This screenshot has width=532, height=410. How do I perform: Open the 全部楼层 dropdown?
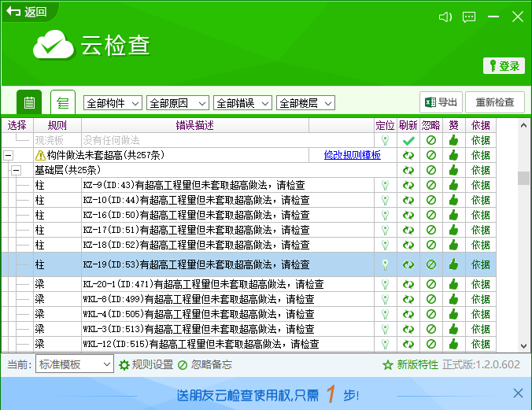(x=305, y=103)
